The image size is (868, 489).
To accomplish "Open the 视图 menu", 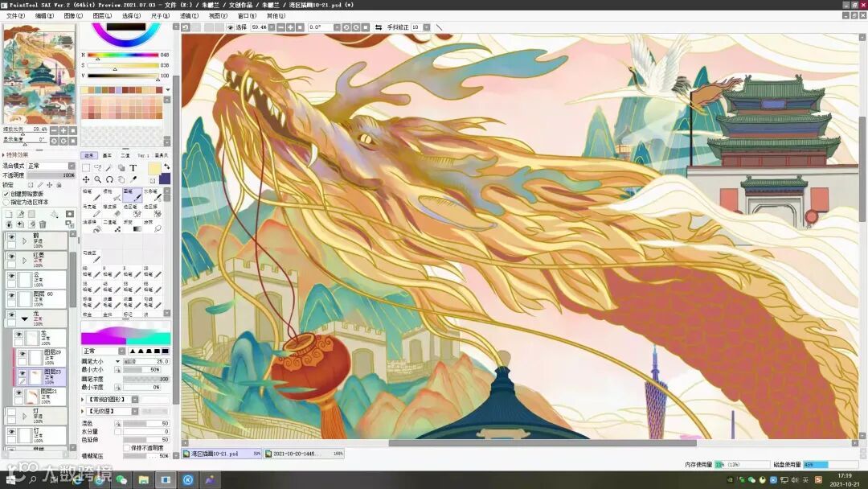I will [x=218, y=16].
